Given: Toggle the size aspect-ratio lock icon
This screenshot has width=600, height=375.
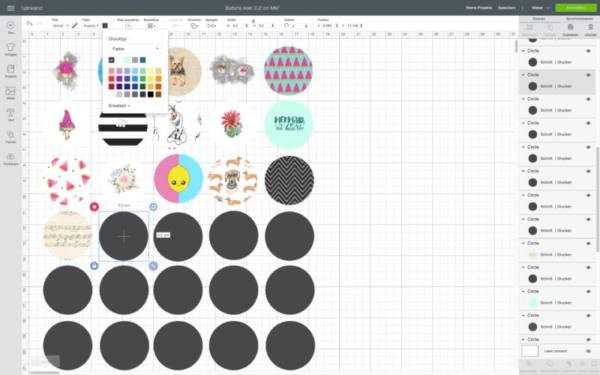Looking at the screenshot, I should pos(253,21).
